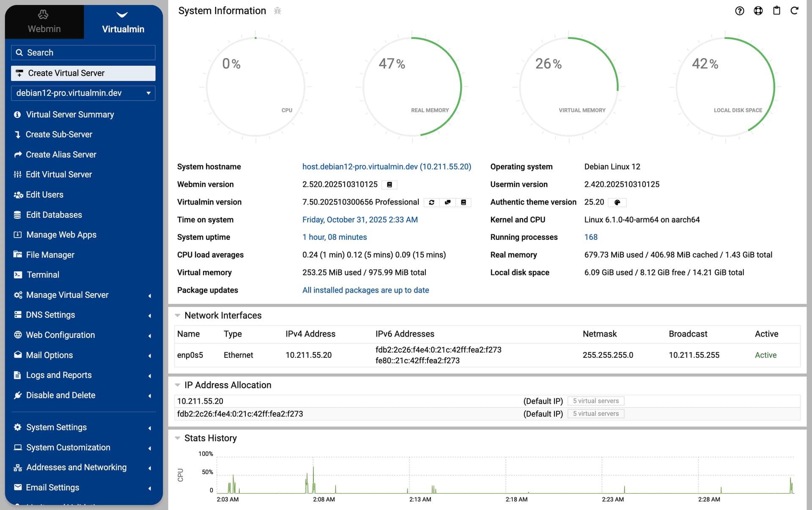Collapse the Network Interfaces section
This screenshot has width=812, height=510.
(x=178, y=315)
